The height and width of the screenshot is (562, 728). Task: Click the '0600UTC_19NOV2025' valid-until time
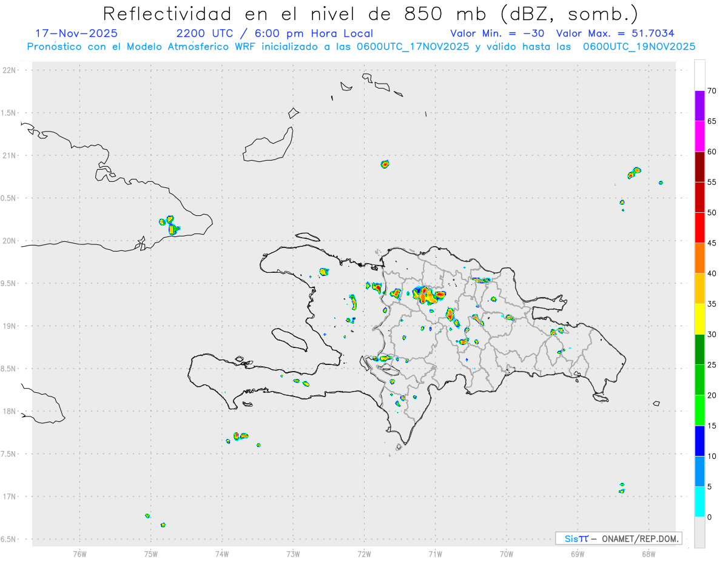[x=639, y=47]
